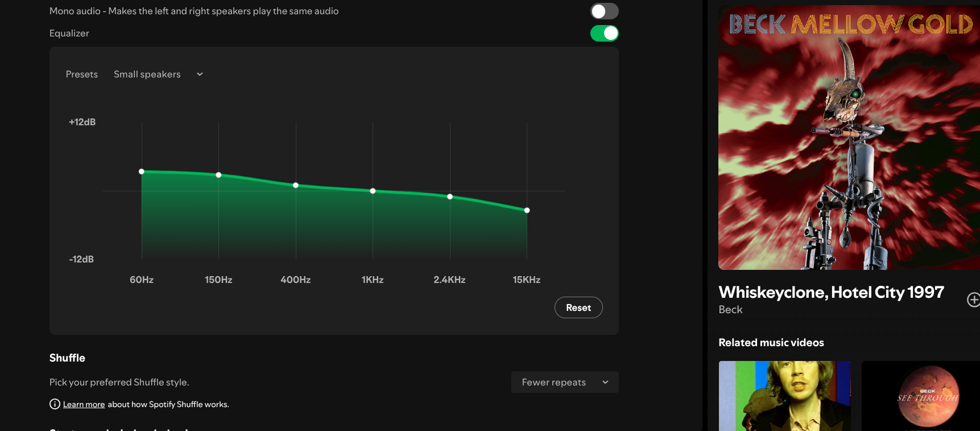Open the first related Beck music video
Viewport: 980px width, 431px height.
pyautogui.click(x=785, y=396)
